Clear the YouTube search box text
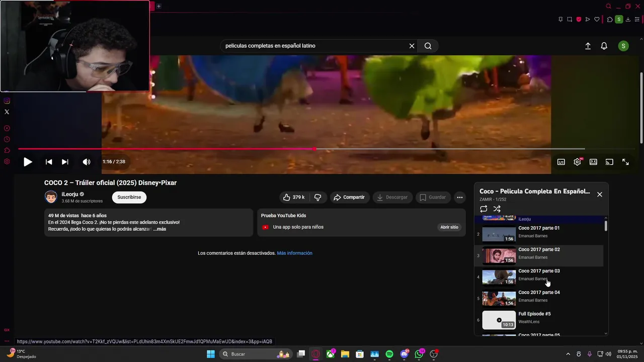The image size is (644, 362). tap(412, 46)
